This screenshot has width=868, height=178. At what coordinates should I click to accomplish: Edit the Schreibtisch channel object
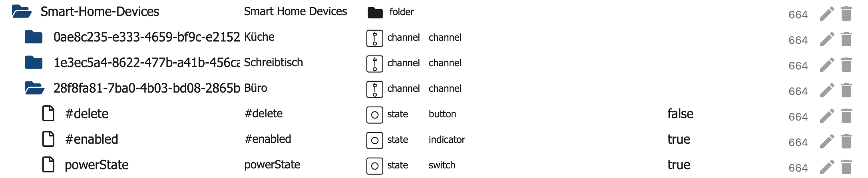tap(827, 65)
